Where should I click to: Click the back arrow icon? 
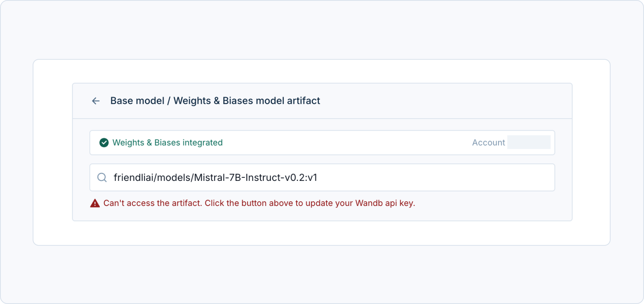[96, 101]
